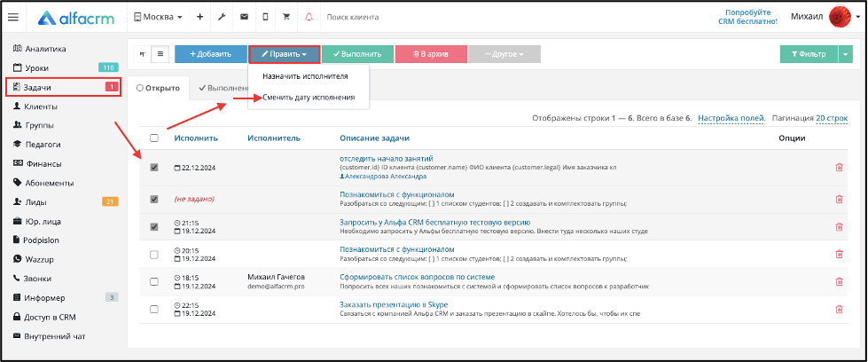Sort by the Исполнитель column header
Image resolution: width=868 pixels, height=362 pixels.
tap(274, 138)
